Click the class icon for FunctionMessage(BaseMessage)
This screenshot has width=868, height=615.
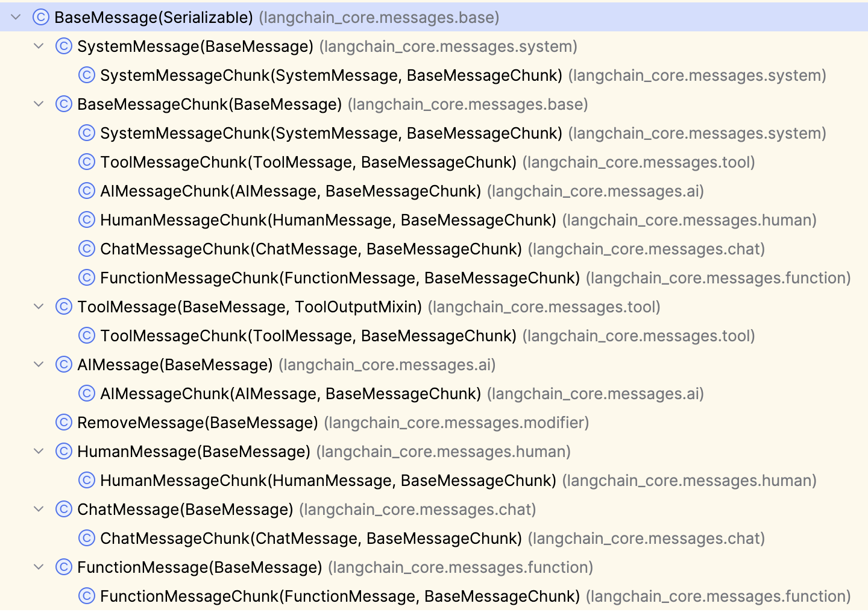[63, 567]
